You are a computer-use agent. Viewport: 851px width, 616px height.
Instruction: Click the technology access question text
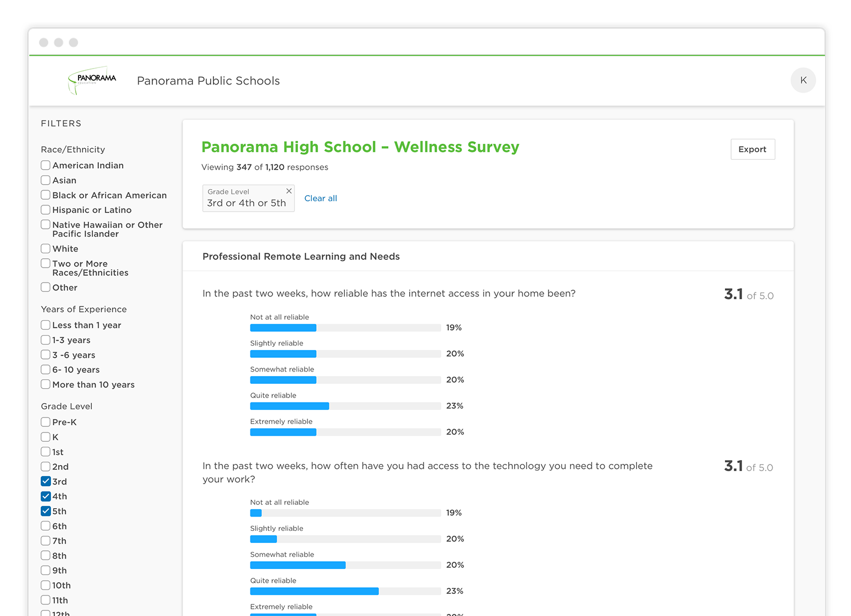coord(427,472)
